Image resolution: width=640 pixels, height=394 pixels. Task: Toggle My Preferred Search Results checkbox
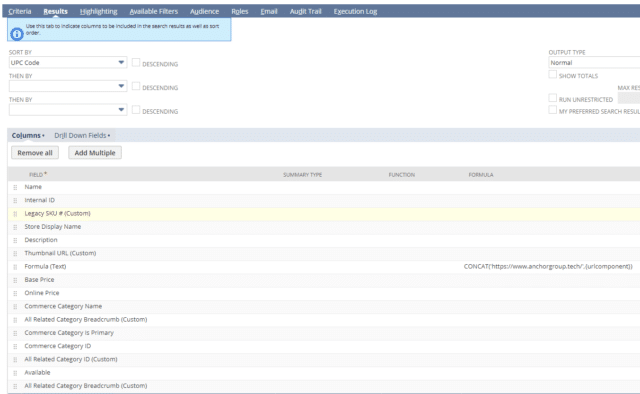(x=552, y=110)
